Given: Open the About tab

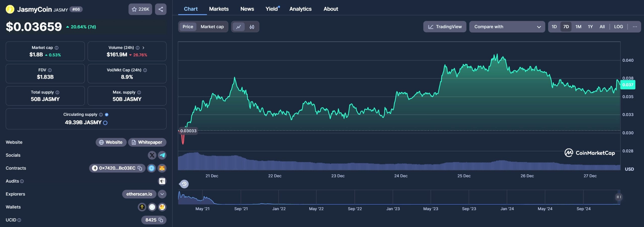Looking at the screenshot, I should [x=331, y=9].
